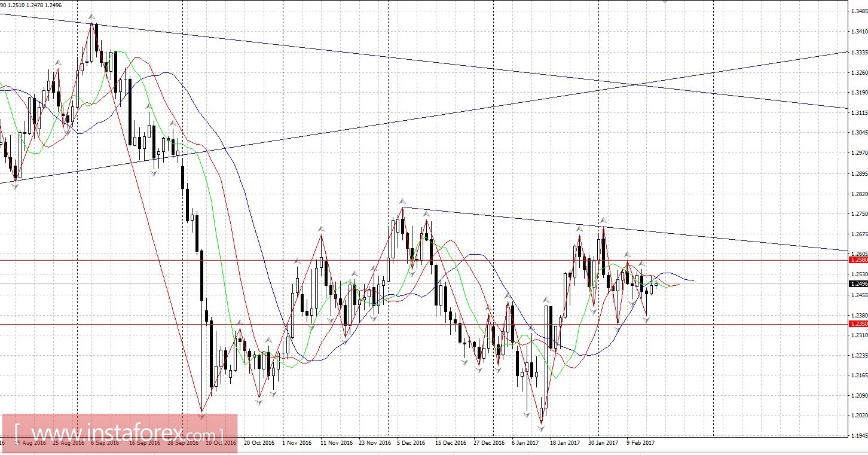
Task: Click the 1.2020 price axis label
Action: 858,416
